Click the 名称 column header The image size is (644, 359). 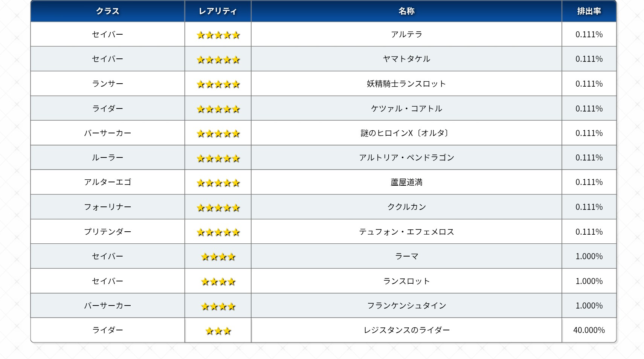pyautogui.click(x=406, y=11)
